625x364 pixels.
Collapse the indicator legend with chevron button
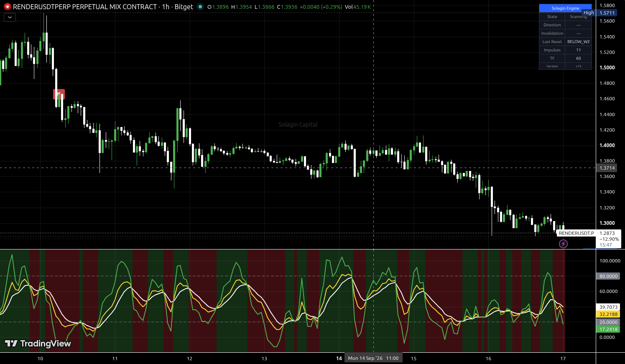(x=10, y=18)
